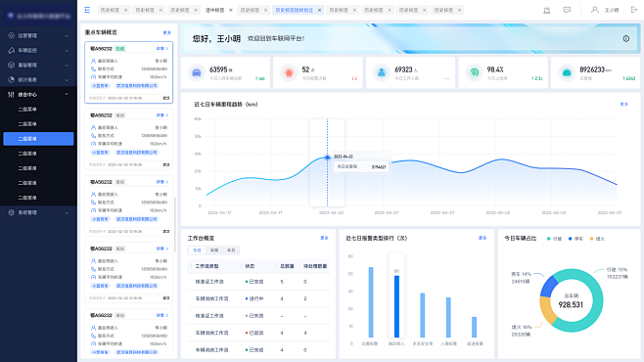Viewport: 644px width, 362px height.
Task: Expand the 车辆监控 menu chevron
Action: [x=67, y=51]
